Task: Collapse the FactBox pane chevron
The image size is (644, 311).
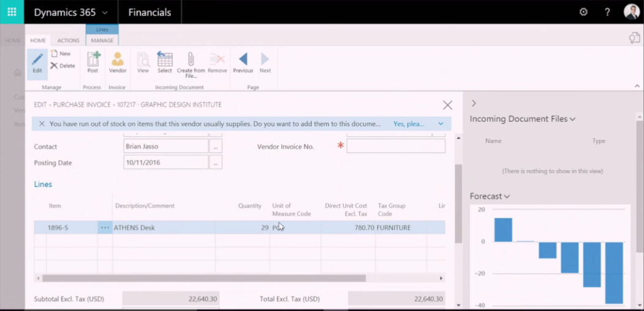Action: click(474, 103)
